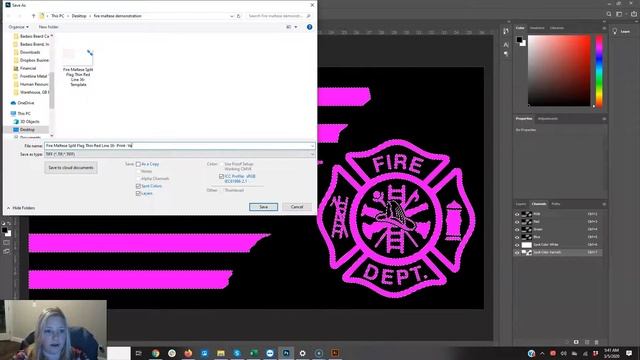Click 'Desktop' in the address breadcrumb

tap(79, 16)
